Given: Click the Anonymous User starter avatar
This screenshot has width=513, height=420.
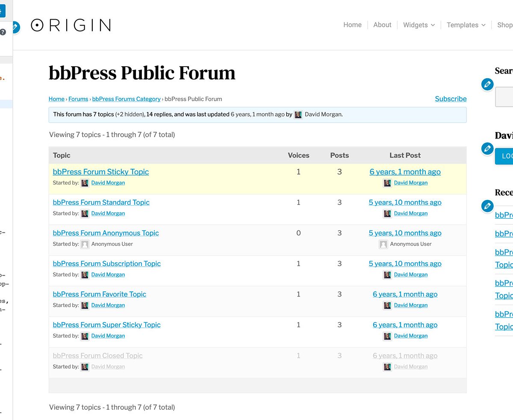Looking at the screenshot, I should click(85, 244).
